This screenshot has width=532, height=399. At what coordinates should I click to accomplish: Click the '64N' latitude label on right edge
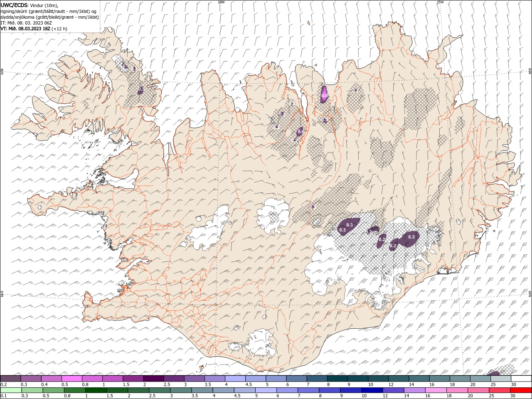click(x=530, y=293)
